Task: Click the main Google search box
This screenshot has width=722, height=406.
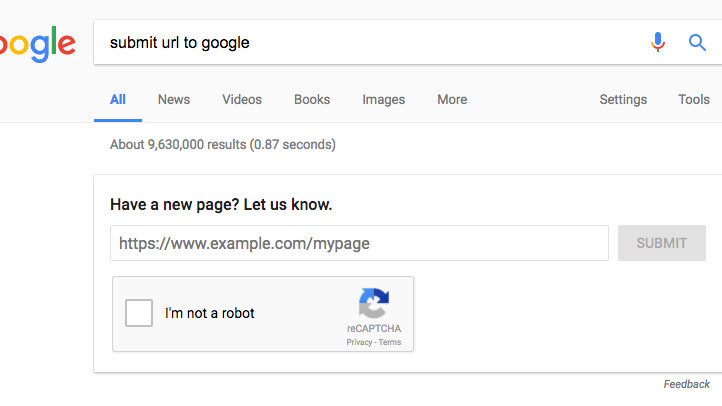Action: 370,43
